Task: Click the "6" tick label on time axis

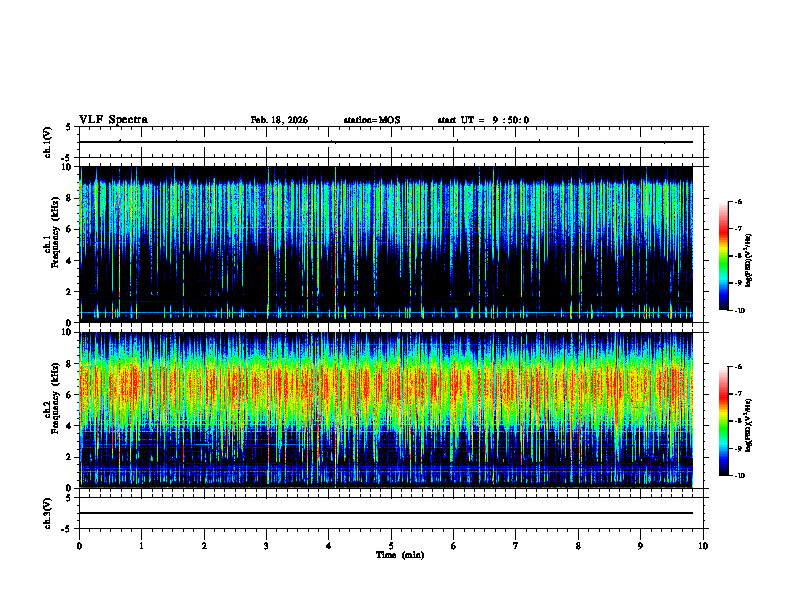Action: [x=454, y=546]
